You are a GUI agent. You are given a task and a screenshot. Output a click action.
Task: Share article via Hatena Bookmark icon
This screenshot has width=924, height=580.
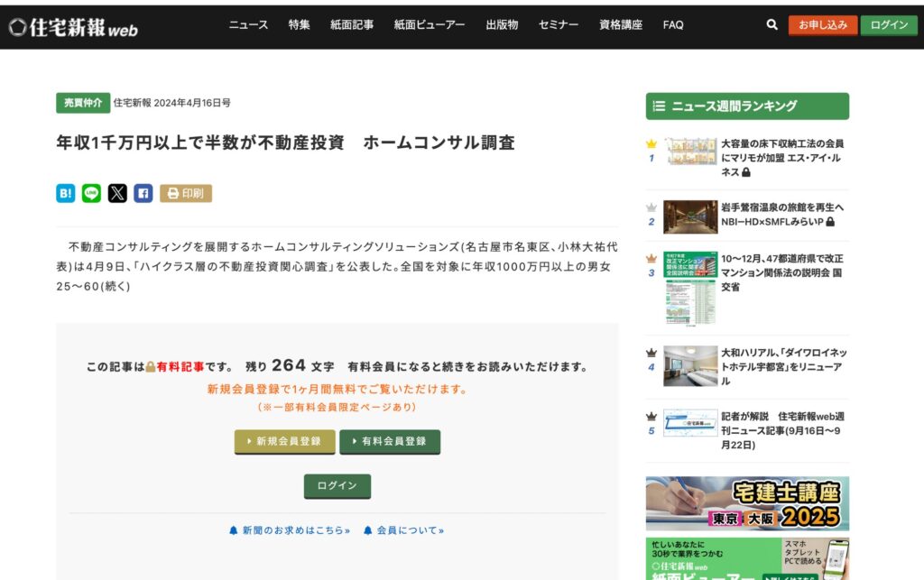click(66, 193)
